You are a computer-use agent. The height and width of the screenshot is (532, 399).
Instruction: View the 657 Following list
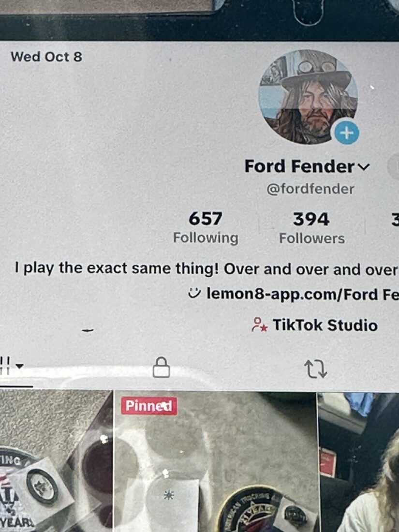click(206, 228)
